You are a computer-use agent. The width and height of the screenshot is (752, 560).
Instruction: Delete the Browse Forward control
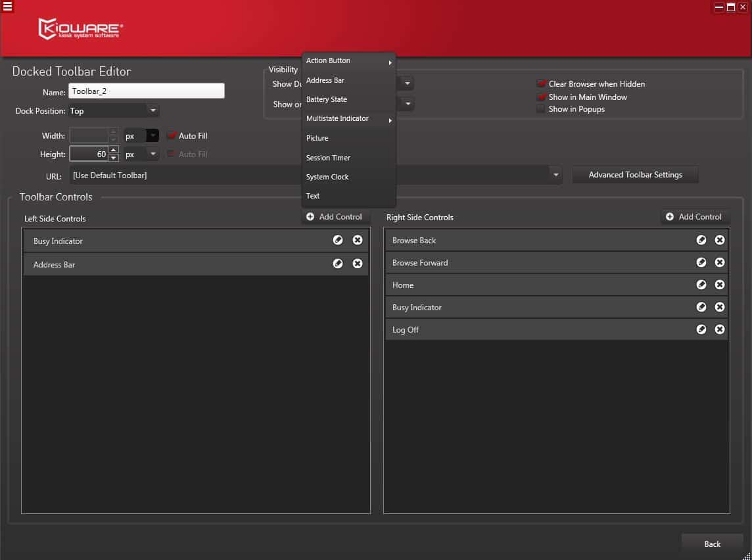pos(720,263)
